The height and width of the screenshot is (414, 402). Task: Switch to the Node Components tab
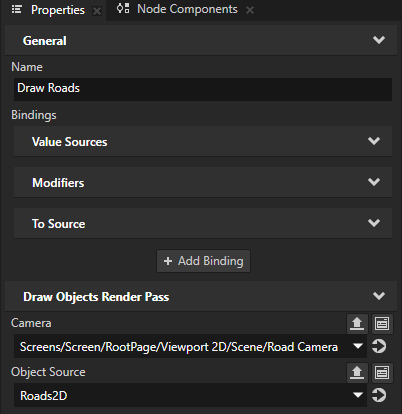(x=187, y=9)
